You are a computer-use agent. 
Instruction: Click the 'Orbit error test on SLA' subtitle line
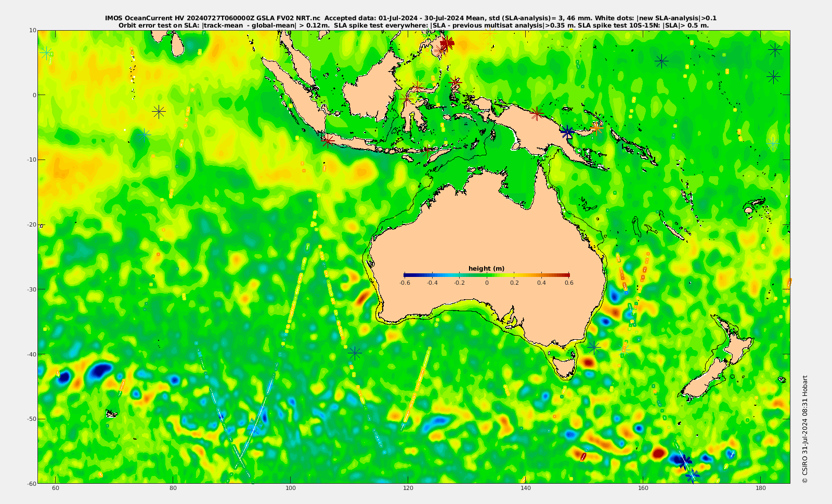point(413,25)
